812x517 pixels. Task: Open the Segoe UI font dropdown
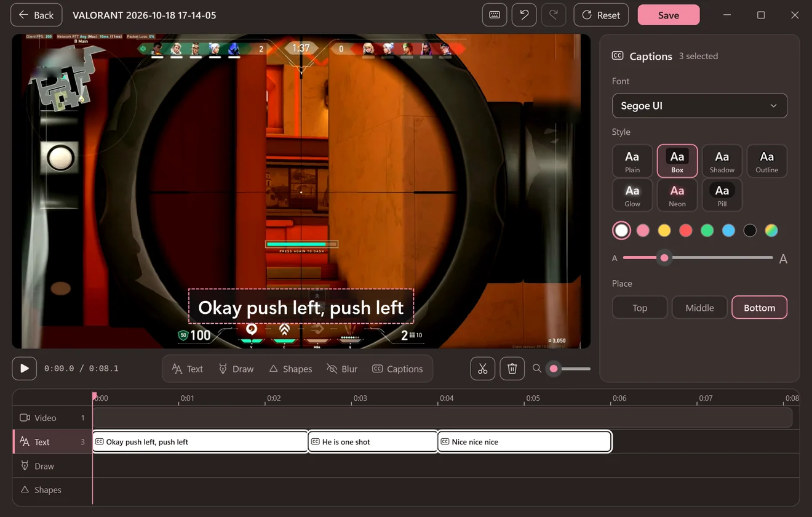point(699,106)
